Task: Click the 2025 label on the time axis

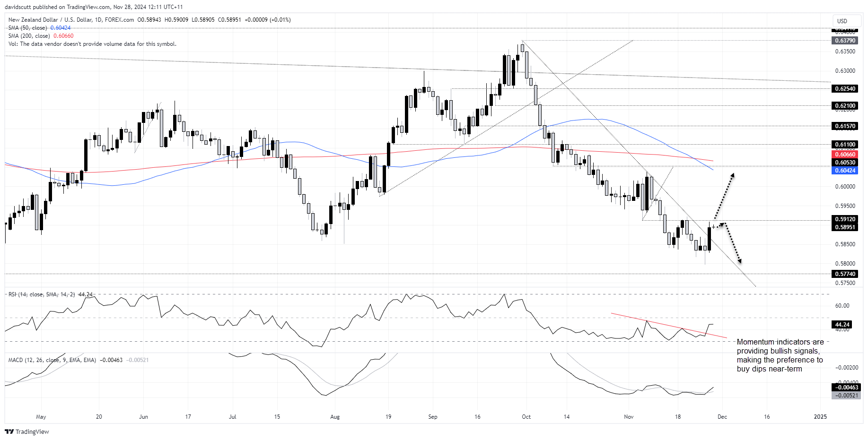Action: click(x=820, y=417)
